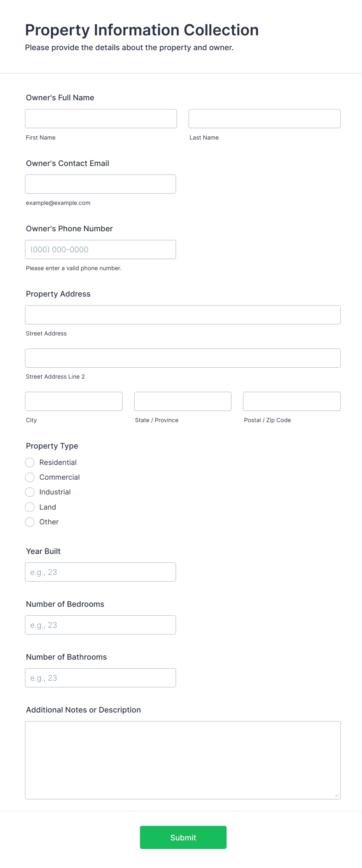Click the Submit button
The height and width of the screenshot is (868, 362).
pyautogui.click(x=183, y=837)
